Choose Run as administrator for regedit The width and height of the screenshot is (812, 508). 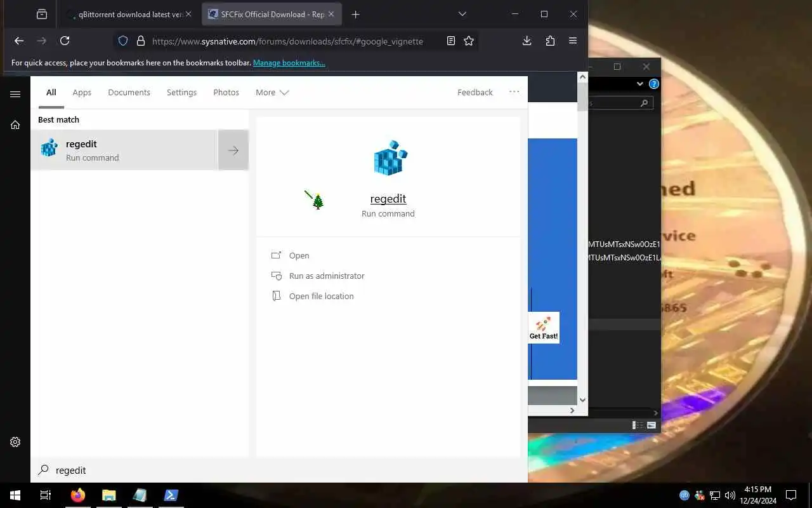(x=327, y=276)
